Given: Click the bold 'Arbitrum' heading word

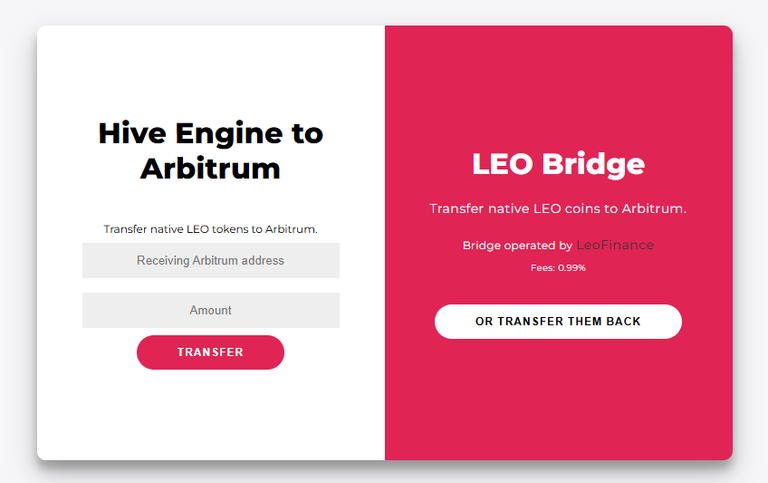Looking at the screenshot, I should (211, 169).
